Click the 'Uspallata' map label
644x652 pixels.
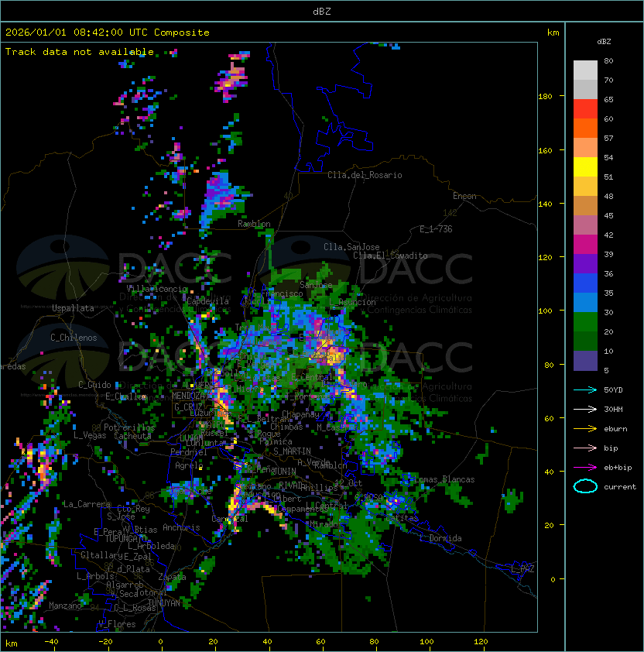click(73, 308)
